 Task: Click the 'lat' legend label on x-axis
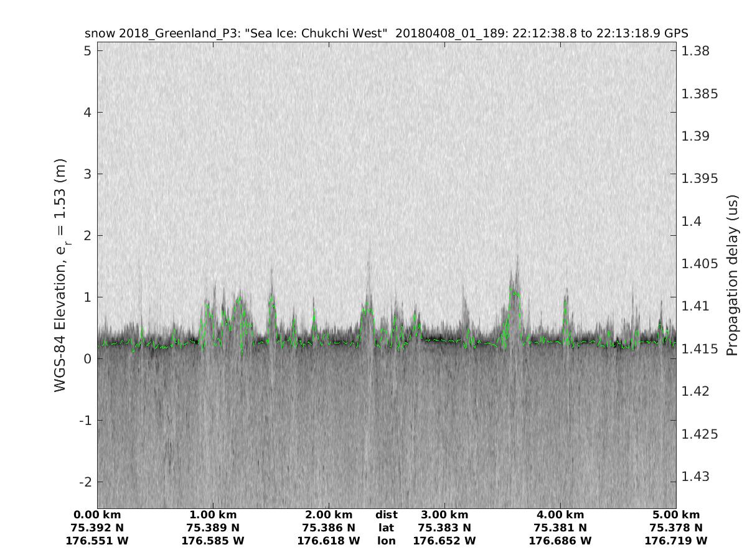point(386,528)
